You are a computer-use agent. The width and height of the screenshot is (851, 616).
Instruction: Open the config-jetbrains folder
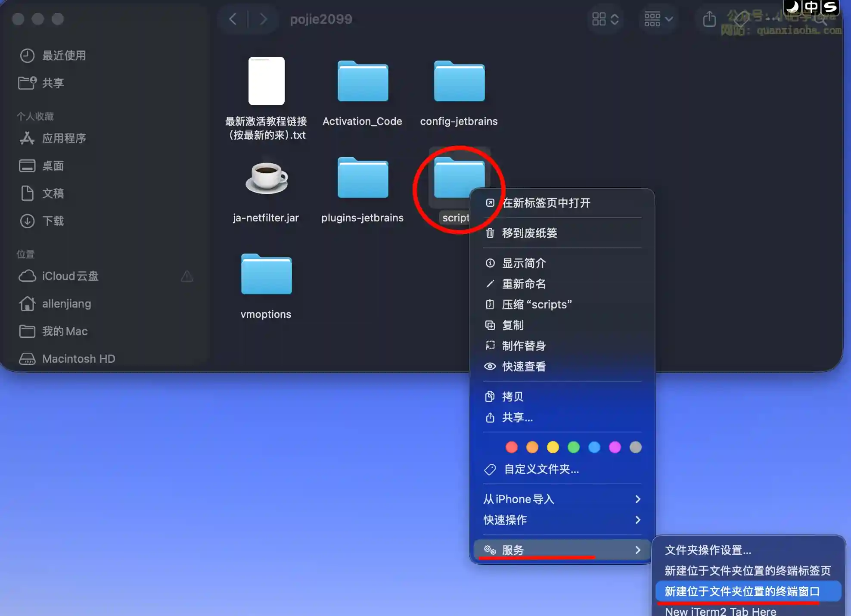coord(459,82)
